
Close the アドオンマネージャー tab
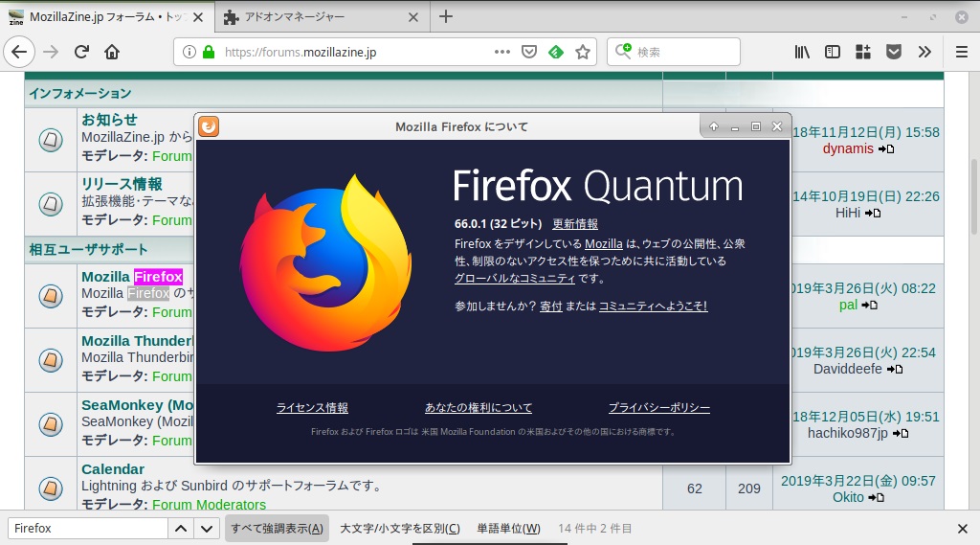tap(413, 17)
